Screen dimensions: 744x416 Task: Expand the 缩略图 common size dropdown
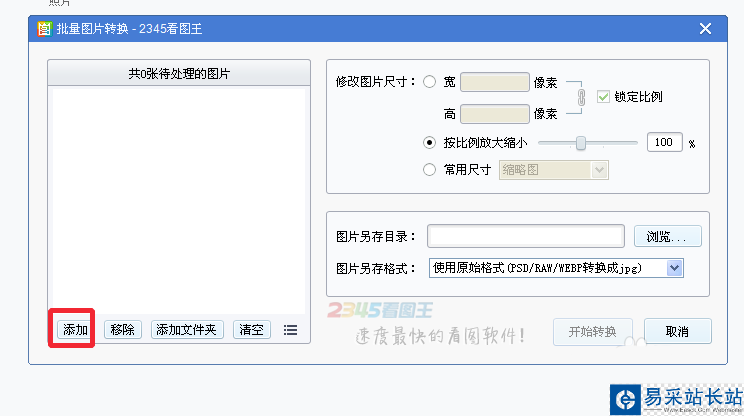pyautogui.click(x=599, y=170)
